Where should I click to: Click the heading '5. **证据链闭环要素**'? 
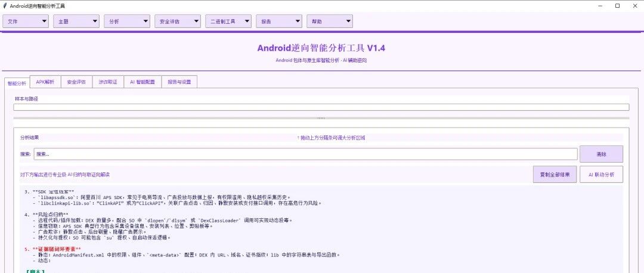[x=52, y=249]
